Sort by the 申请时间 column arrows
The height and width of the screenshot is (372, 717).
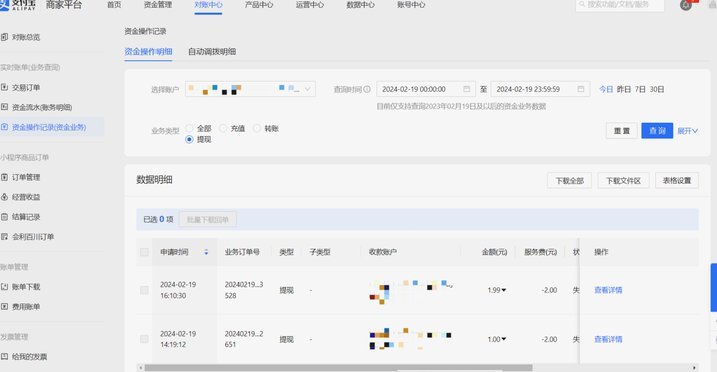[x=206, y=252]
